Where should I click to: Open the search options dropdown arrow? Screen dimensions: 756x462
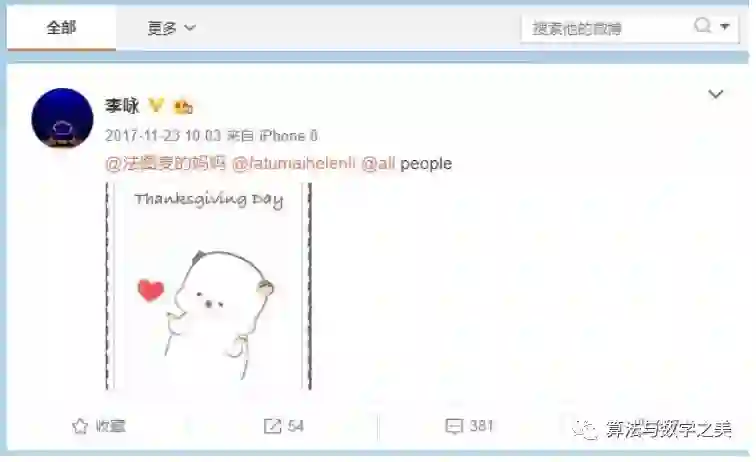(x=725, y=27)
